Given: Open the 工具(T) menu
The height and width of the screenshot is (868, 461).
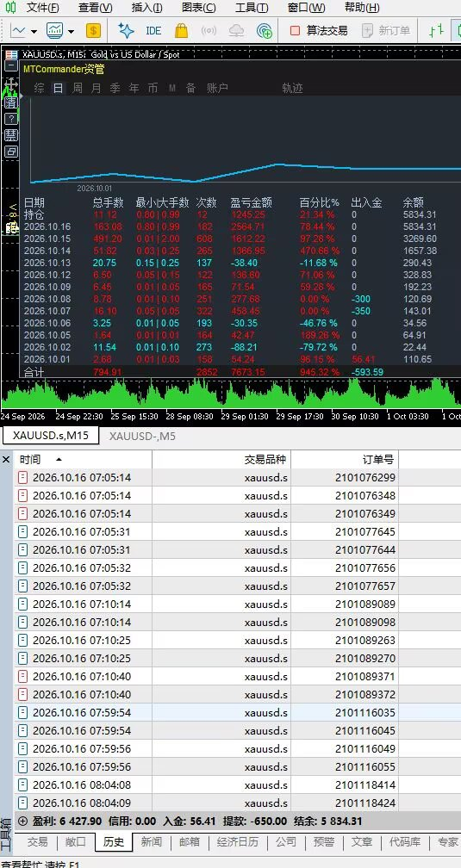Looking at the screenshot, I should [252, 8].
